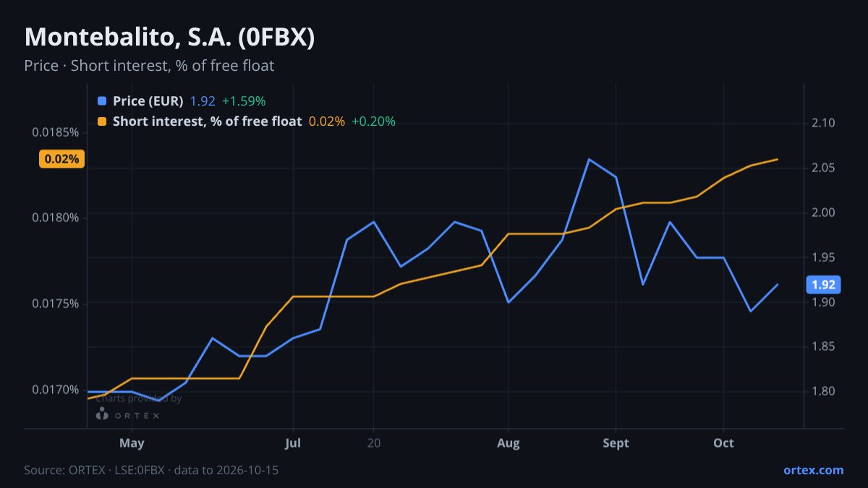The height and width of the screenshot is (488, 868).
Task: Click the blue price line peak near Sept
Action: (589, 159)
